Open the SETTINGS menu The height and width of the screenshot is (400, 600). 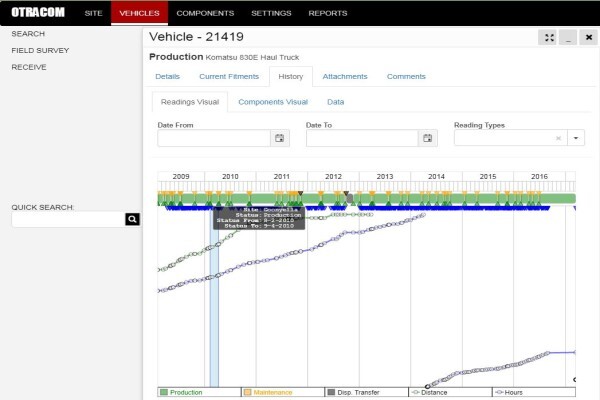[271, 13]
